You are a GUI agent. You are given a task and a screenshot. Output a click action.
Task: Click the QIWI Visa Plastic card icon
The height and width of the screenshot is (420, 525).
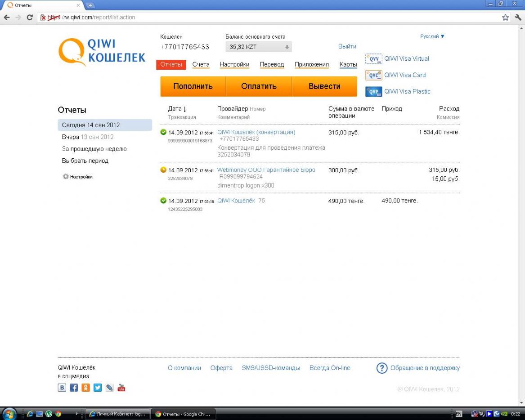(x=373, y=92)
